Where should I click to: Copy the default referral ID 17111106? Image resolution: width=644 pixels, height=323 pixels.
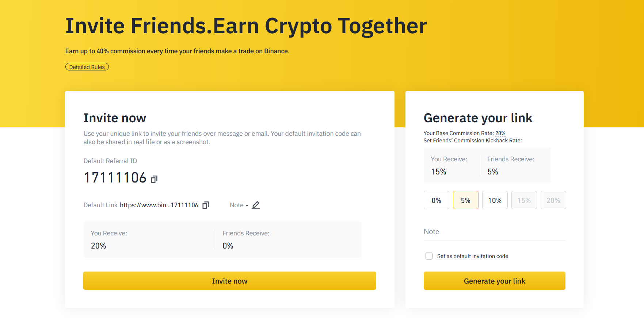pyautogui.click(x=154, y=179)
